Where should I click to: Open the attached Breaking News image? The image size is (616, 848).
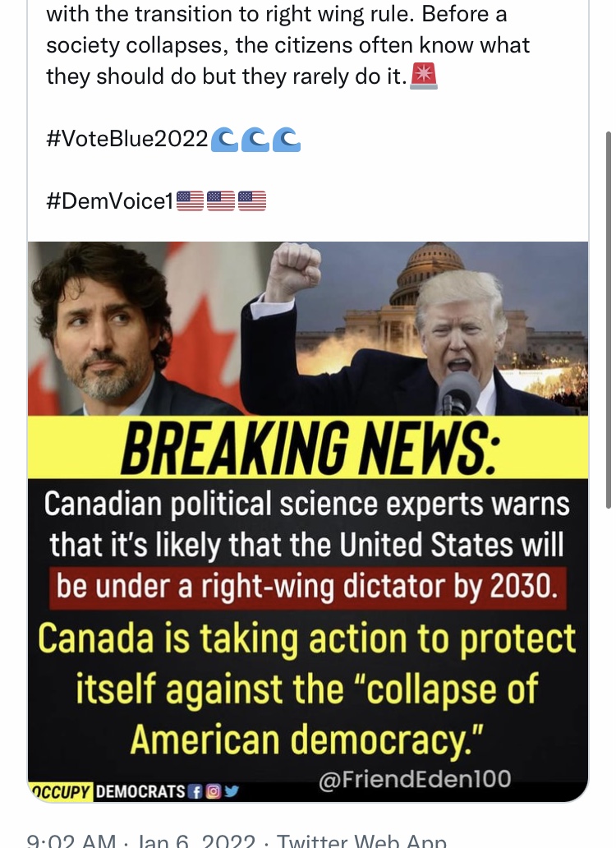(x=308, y=522)
